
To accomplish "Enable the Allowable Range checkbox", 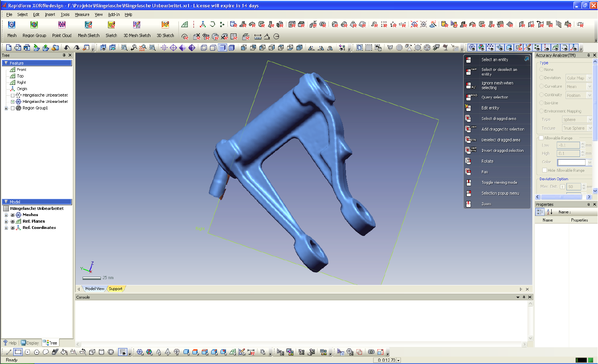I will click(x=541, y=138).
